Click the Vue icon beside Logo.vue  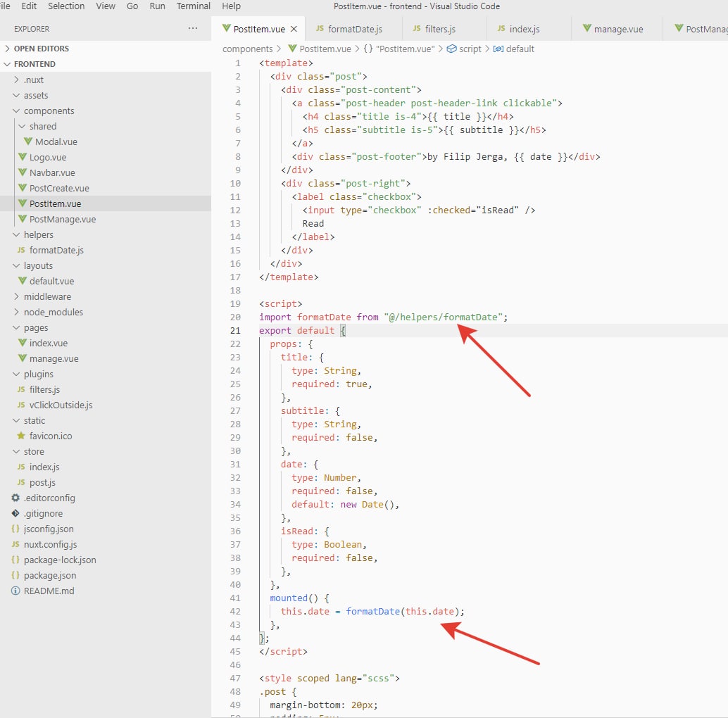23,157
